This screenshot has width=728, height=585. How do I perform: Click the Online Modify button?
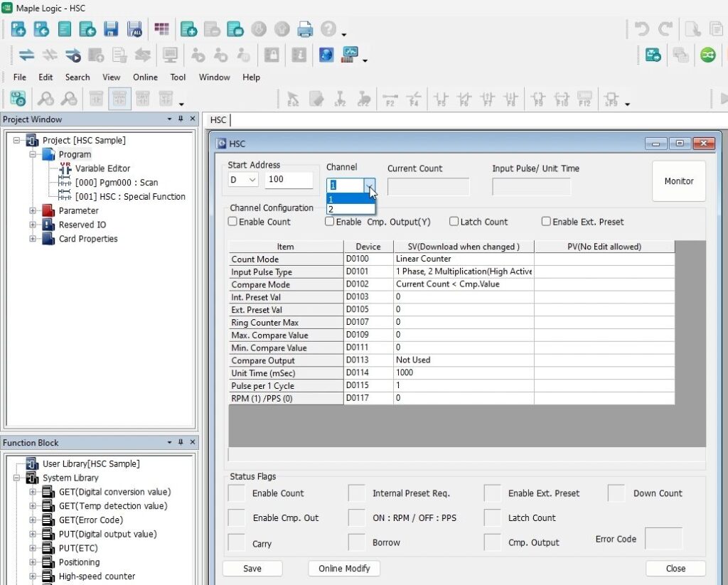pos(344,568)
